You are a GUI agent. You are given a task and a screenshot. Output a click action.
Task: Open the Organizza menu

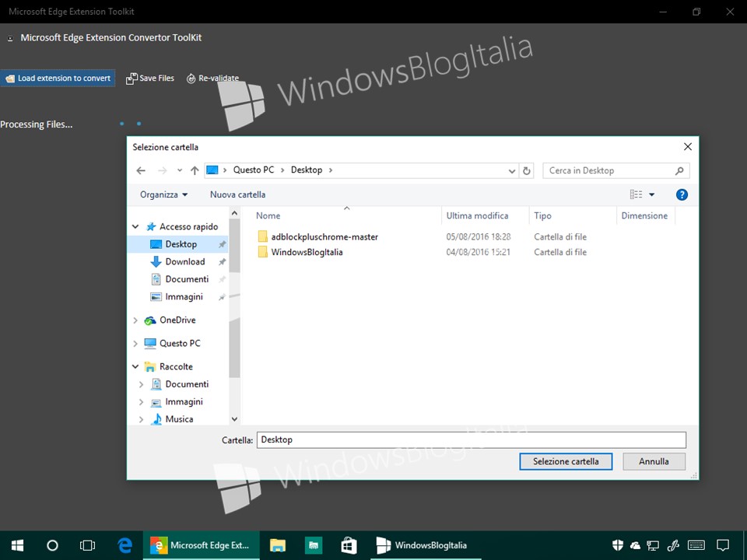click(163, 194)
